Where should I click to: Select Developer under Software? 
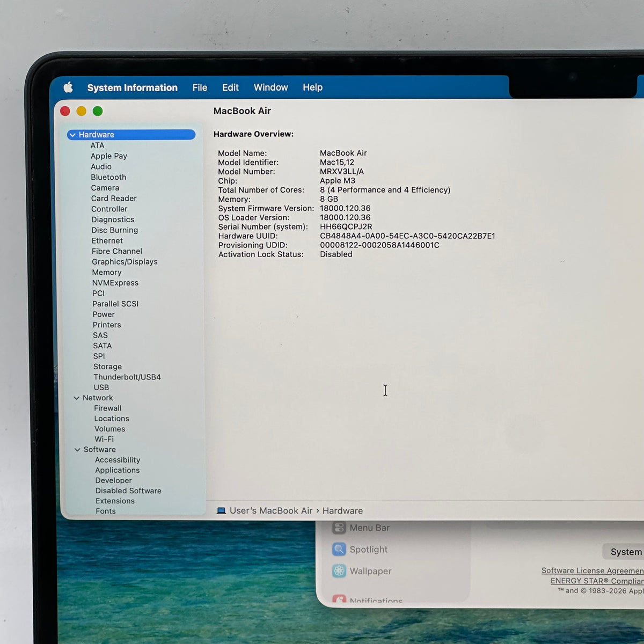click(x=114, y=480)
